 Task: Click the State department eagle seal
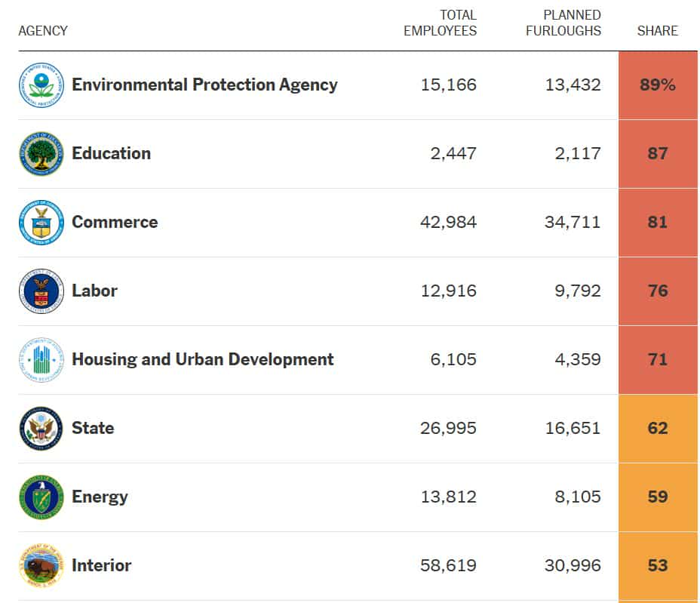tap(41, 429)
